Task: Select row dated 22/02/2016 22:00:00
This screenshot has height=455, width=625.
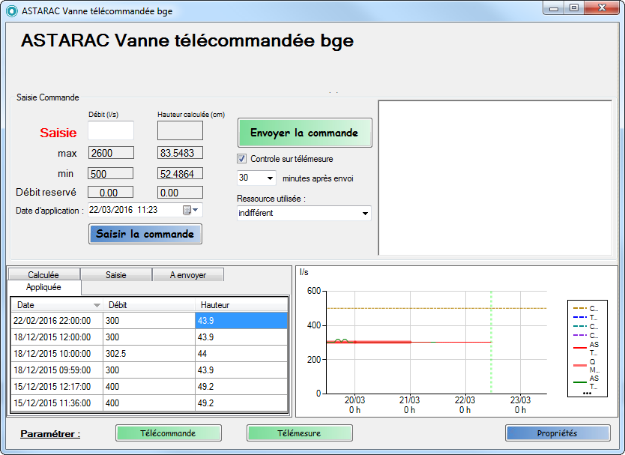Action: 149,321
